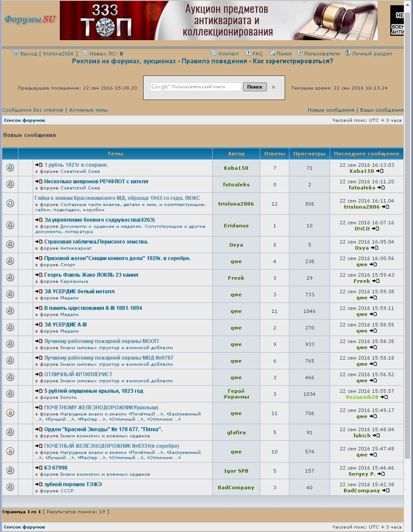Open Активные темы link
This screenshot has height=532, width=413.
point(88,110)
